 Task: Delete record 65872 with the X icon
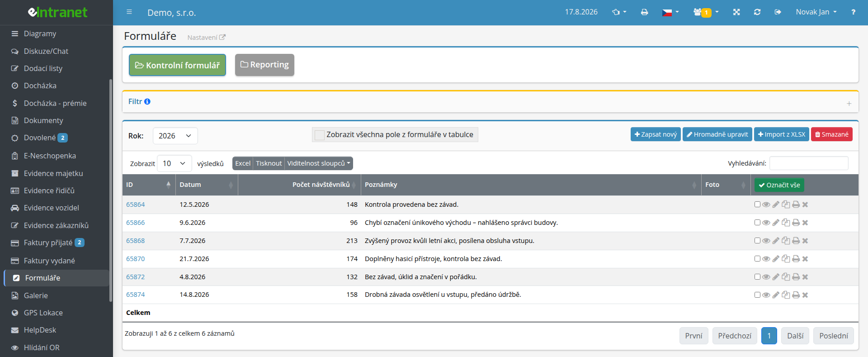point(805,277)
